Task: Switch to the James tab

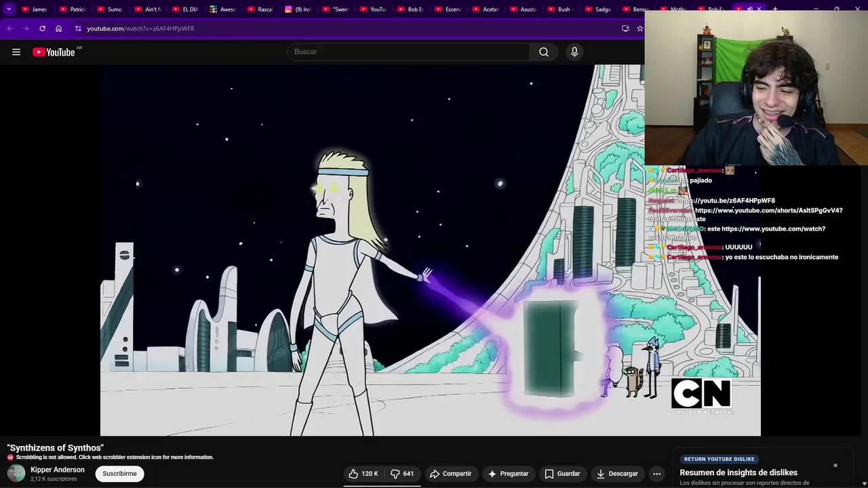Action: coord(35,9)
